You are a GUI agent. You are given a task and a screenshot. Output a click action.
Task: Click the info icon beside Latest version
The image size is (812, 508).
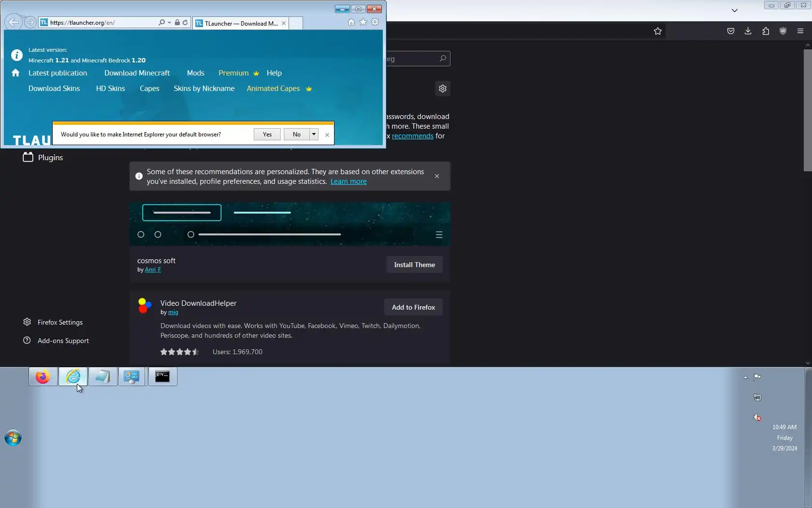17,55
